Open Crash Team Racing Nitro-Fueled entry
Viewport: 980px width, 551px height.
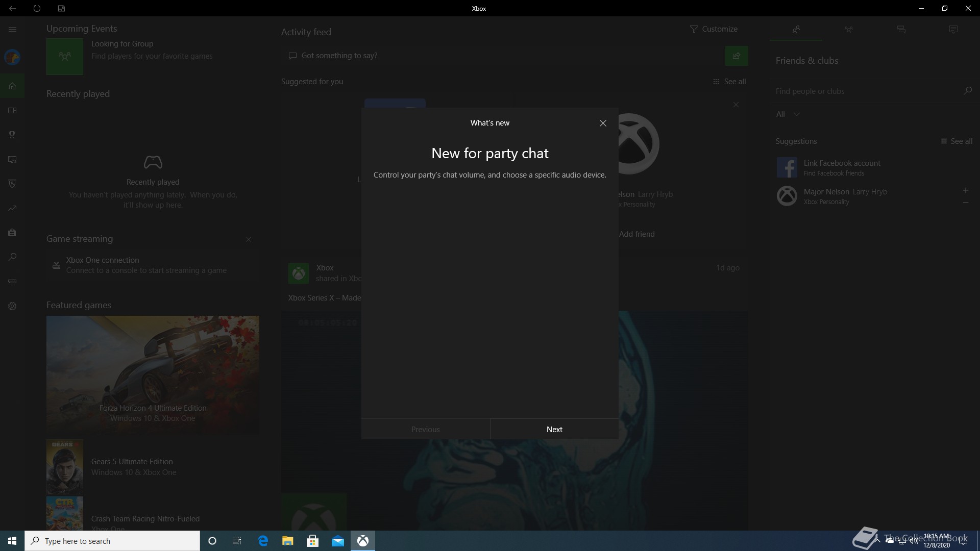pyautogui.click(x=153, y=514)
